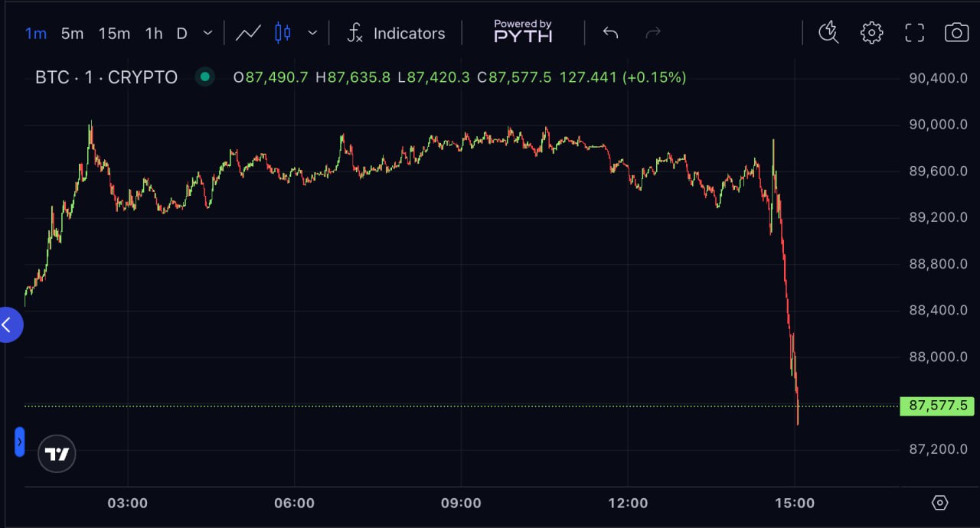Open the quick search lightning icon
980x528 pixels.
point(828,32)
